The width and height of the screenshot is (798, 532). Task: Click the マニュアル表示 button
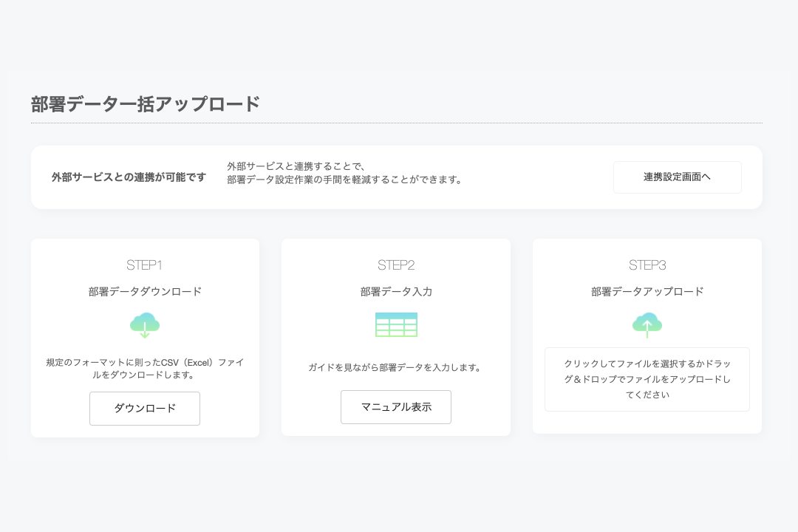click(x=396, y=407)
